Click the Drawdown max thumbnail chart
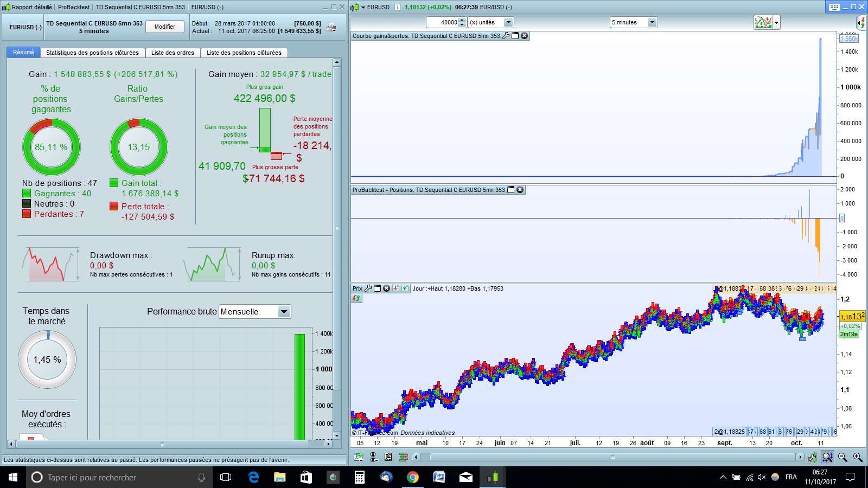This screenshot has height=488, width=868. (x=50, y=264)
